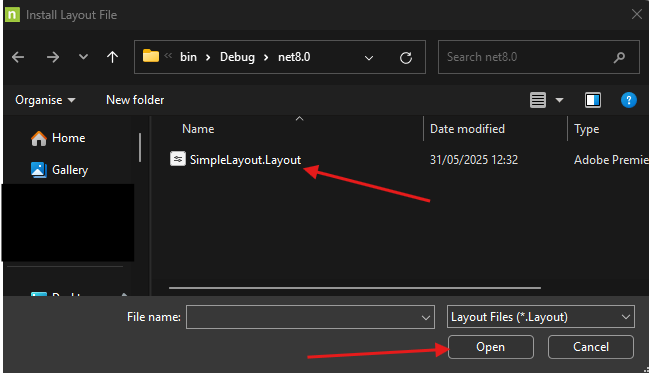Select the SimpleLayout.Layout file
This screenshot has width=649, height=373.
(x=245, y=160)
